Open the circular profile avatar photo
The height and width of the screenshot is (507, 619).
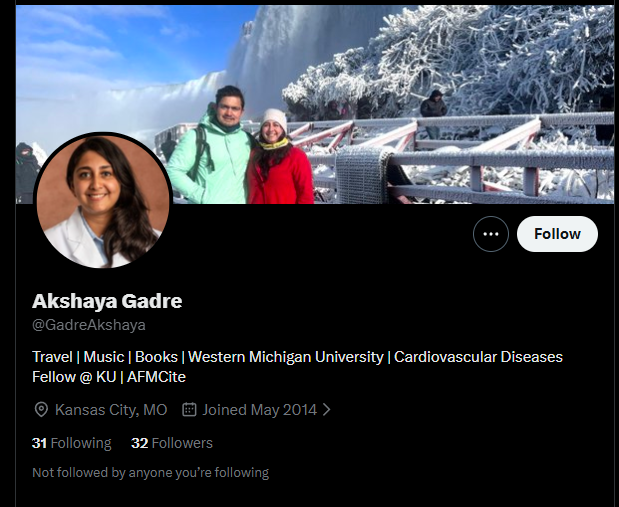103,200
